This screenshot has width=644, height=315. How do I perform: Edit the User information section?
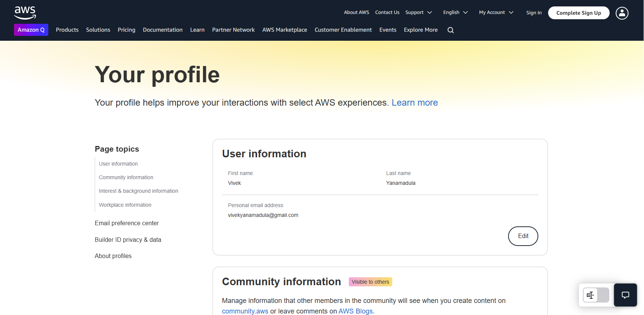(523, 236)
